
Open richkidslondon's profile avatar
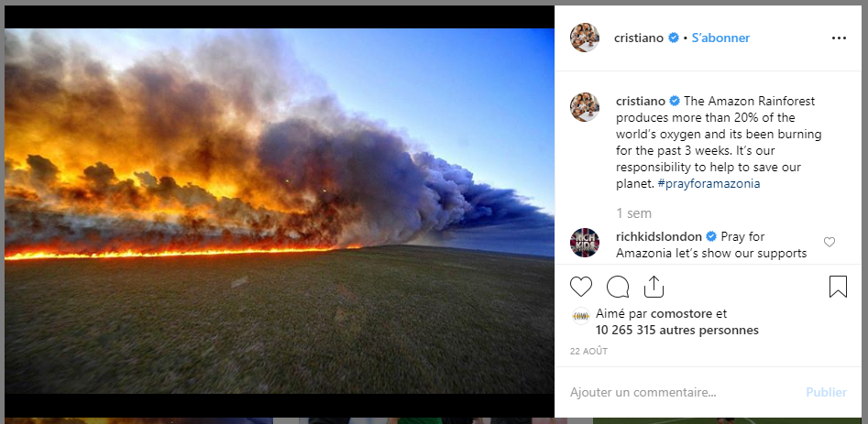pos(585,243)
